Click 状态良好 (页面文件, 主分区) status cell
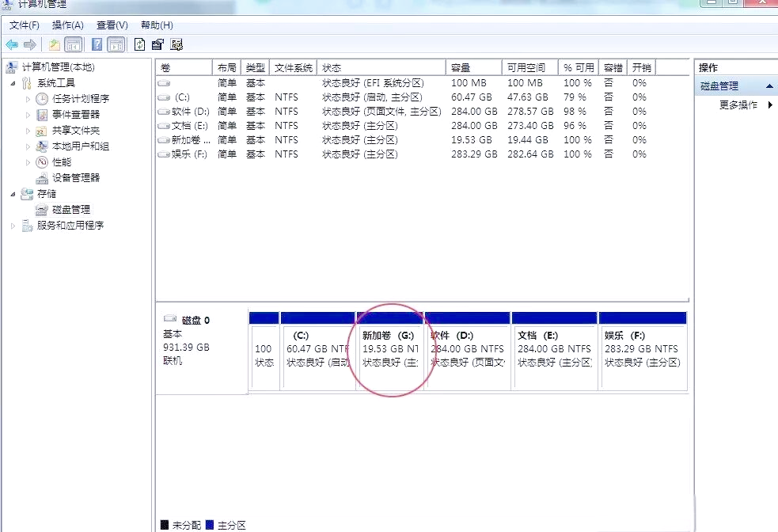The height and width of the screenshot is (532, 778). [x=381, y=112]
